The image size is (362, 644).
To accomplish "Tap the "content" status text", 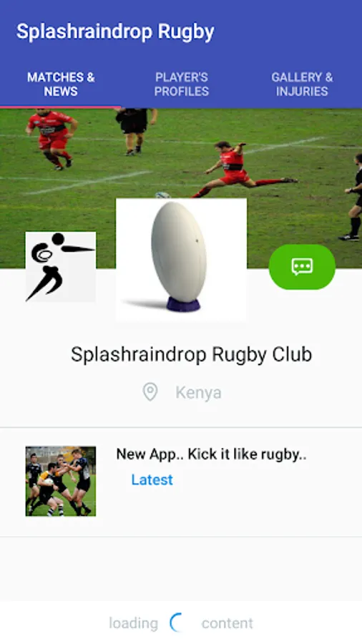I will (227, 623).
